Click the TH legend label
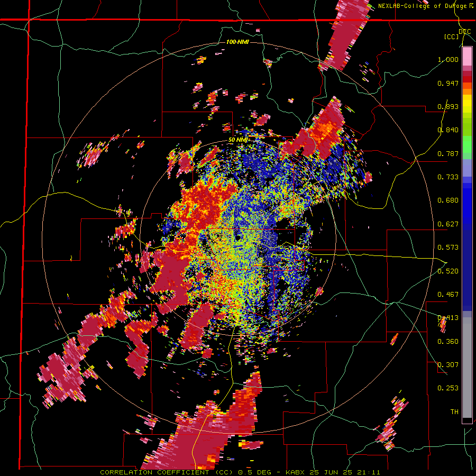The width and height of the screenshot is (476, 476). 454,412
